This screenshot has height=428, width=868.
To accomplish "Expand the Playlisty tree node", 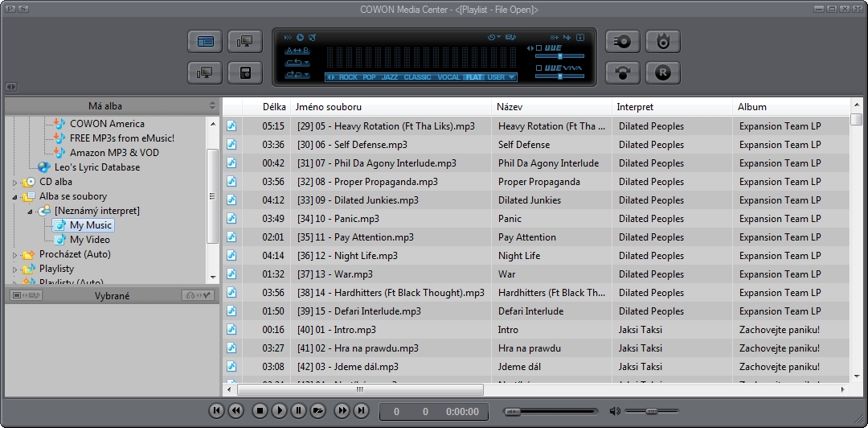I will pos(15,270).
